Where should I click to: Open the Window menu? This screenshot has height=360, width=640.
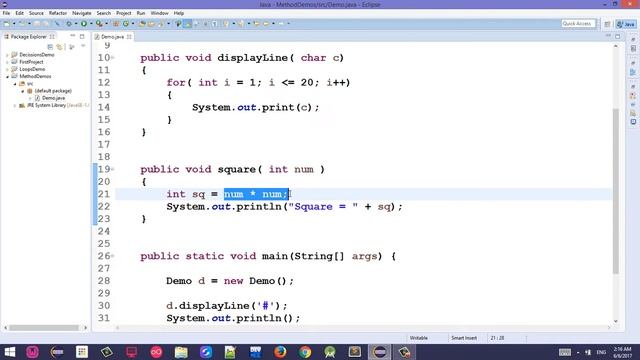(159, 13)
